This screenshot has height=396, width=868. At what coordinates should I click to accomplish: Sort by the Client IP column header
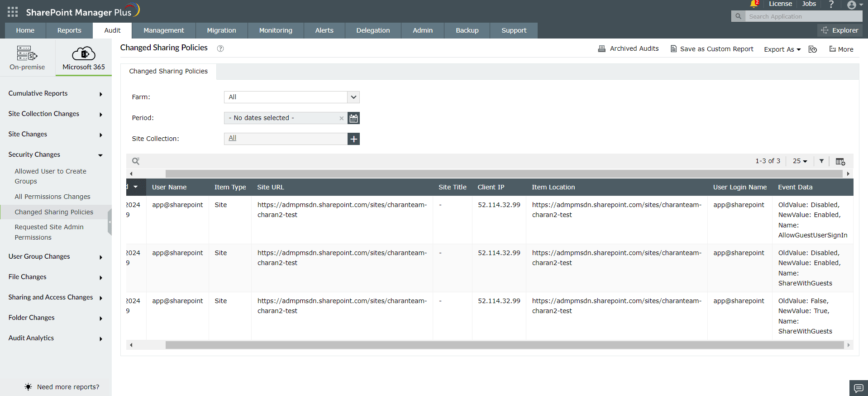tap(491, 187)
